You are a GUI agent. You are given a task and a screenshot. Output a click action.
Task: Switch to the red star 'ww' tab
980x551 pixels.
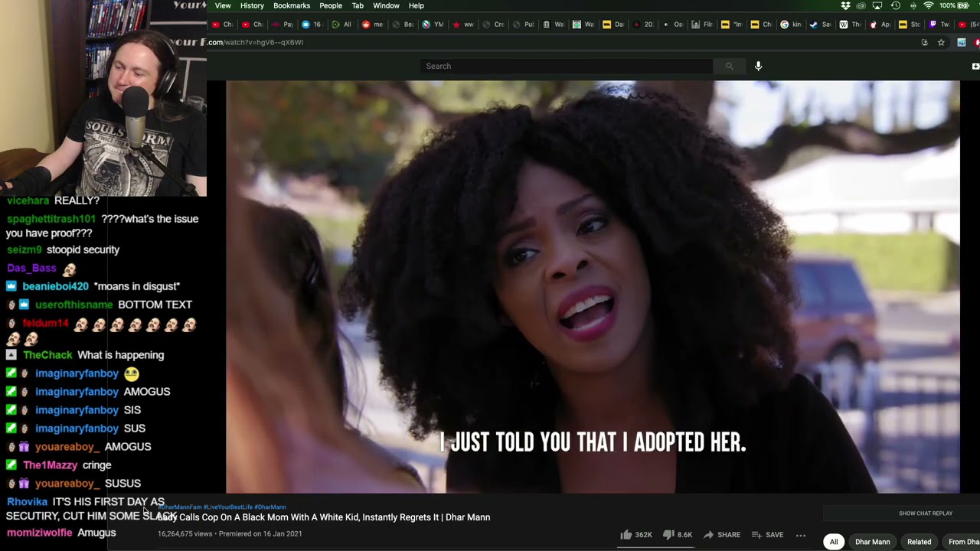pos(462,24)
